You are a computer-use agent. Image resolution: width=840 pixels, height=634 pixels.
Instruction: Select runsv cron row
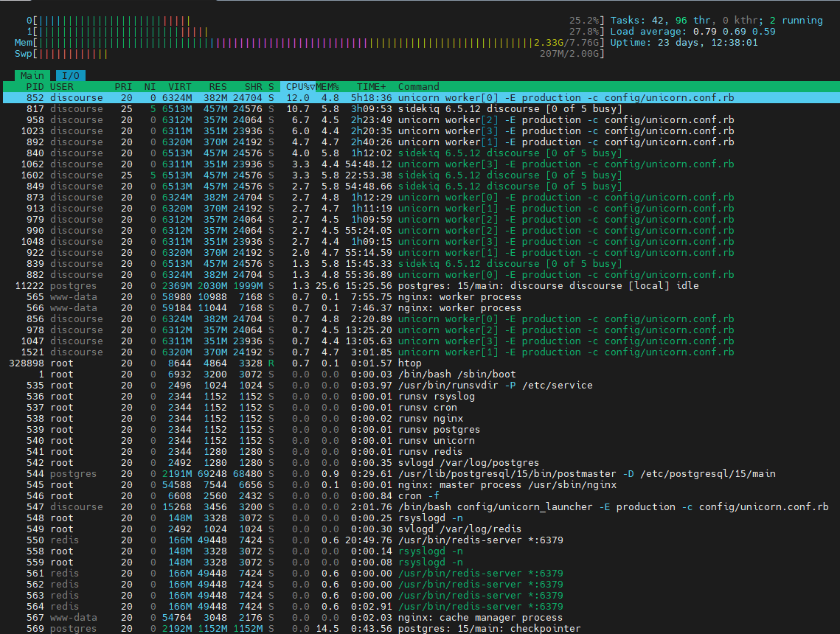click(x=420, y=408)
